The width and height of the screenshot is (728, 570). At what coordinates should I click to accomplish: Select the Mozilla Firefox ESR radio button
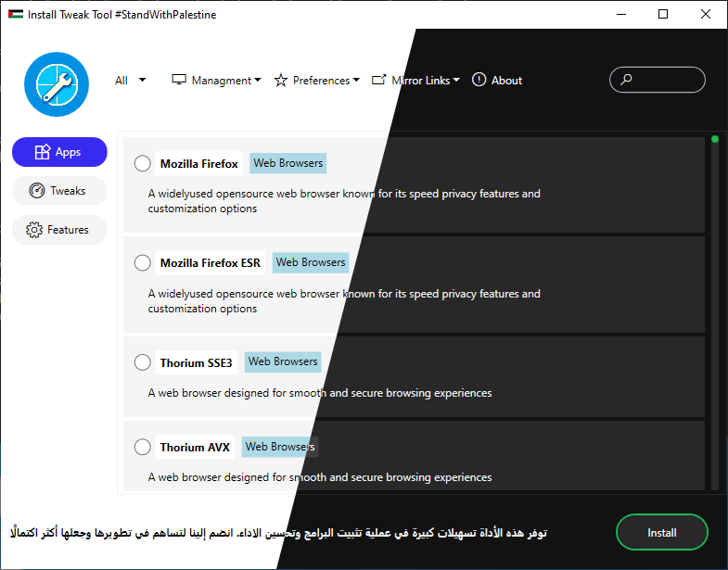(x=143, y=262)
